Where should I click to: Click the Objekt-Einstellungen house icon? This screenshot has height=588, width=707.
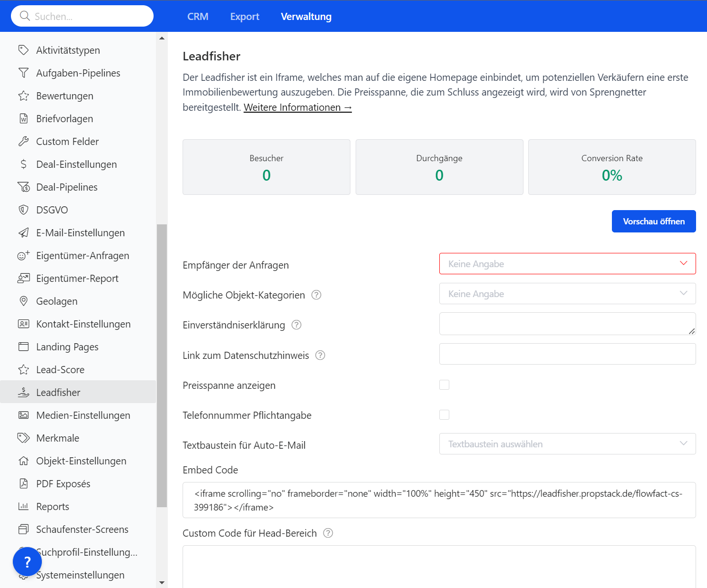(23, 461)
